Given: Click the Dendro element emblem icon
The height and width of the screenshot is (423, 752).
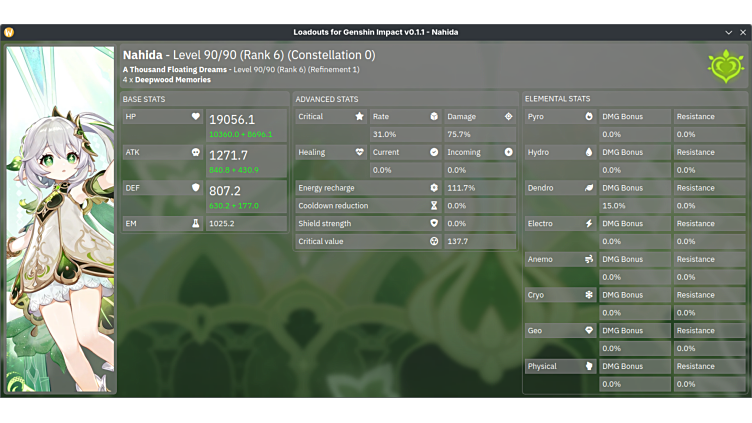Looking at the screenshot, I should coord(726,66).
